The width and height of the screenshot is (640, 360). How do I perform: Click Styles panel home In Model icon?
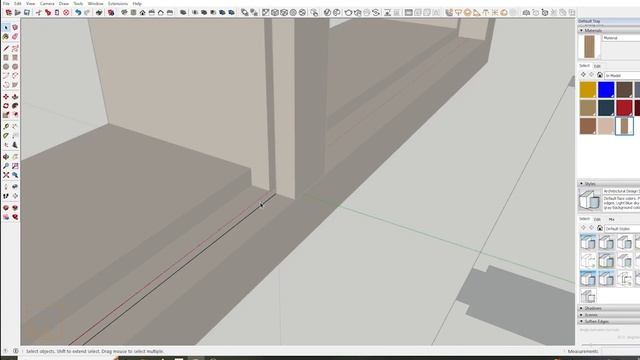[600, 228]
